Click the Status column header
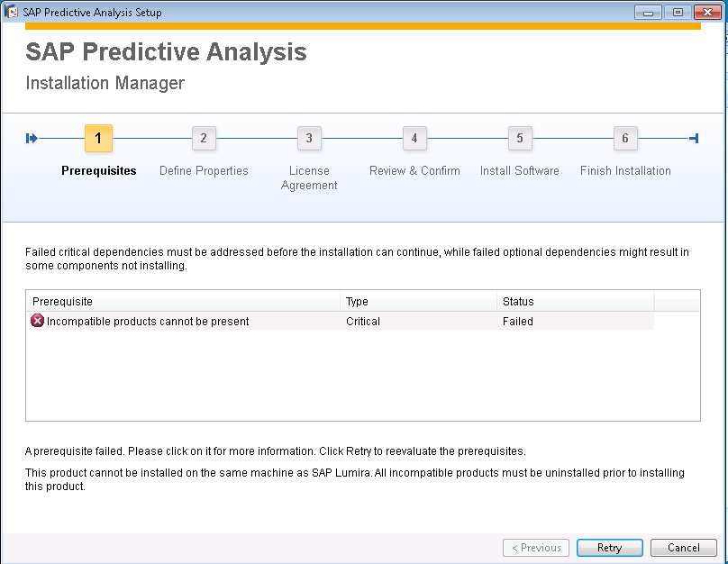728x564 pixels. [514, 301]
